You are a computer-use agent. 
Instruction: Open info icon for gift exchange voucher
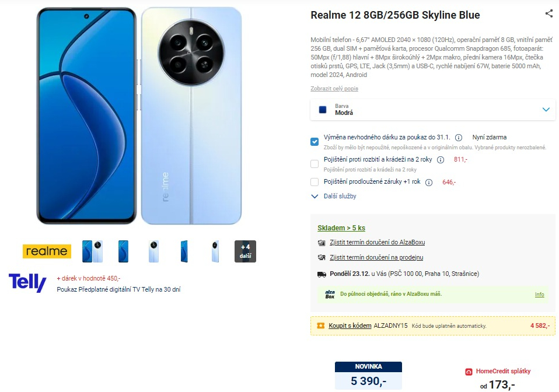(459, 138)
